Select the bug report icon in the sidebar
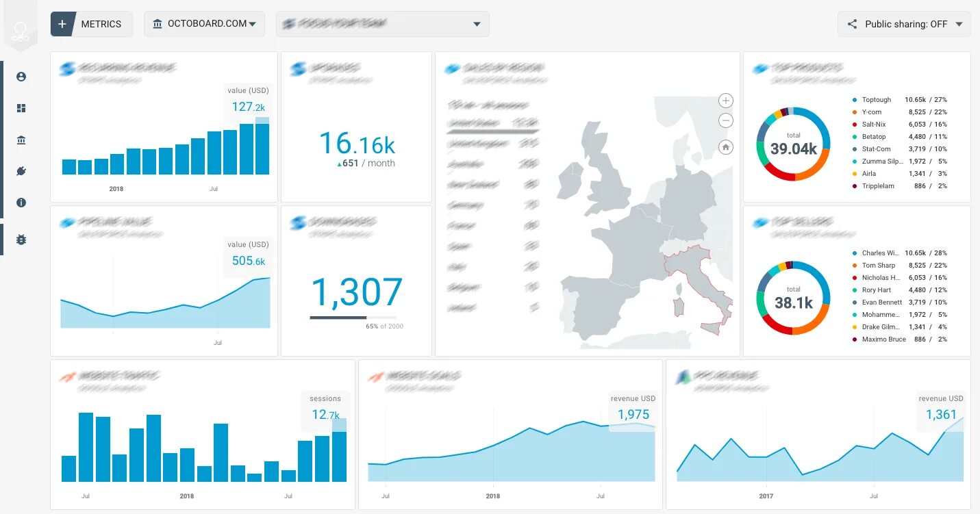 tap(21, 239)
